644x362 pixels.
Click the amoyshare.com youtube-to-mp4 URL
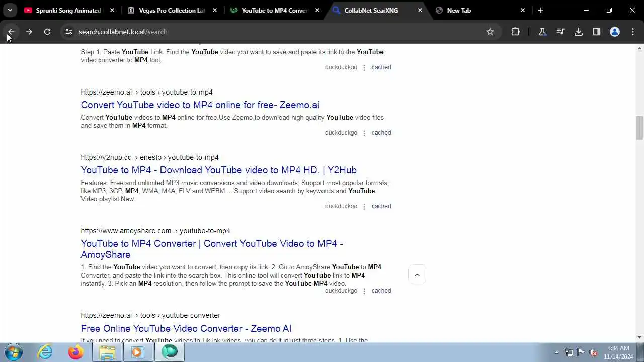click(x=155, y=231)
